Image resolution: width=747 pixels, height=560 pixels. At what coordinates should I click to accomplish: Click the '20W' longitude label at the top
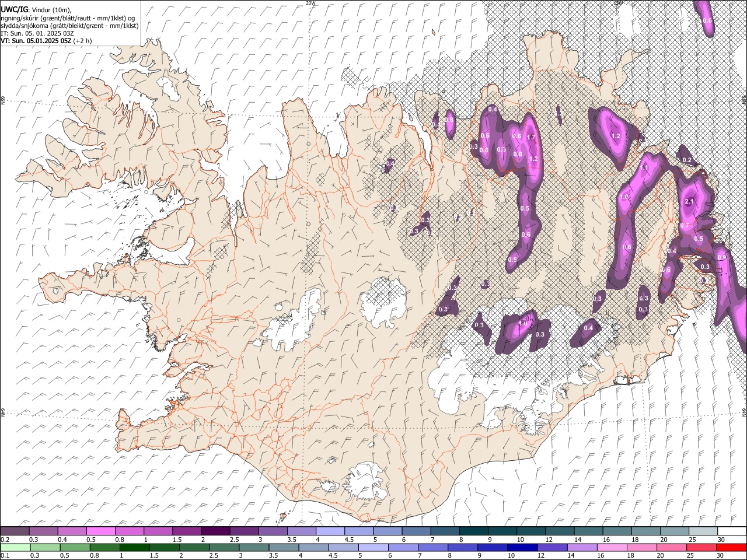[x=310, y=3]
